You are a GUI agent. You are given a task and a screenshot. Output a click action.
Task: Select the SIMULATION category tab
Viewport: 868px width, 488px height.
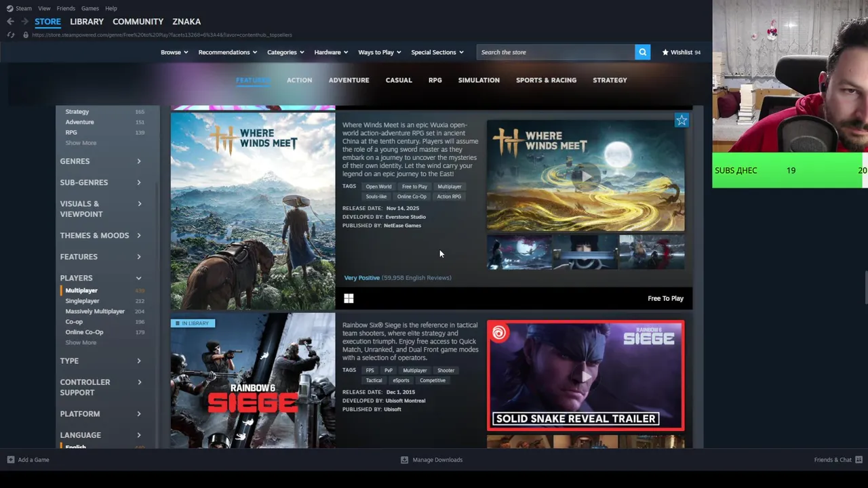pyautogui.click(x=479, y=80)
